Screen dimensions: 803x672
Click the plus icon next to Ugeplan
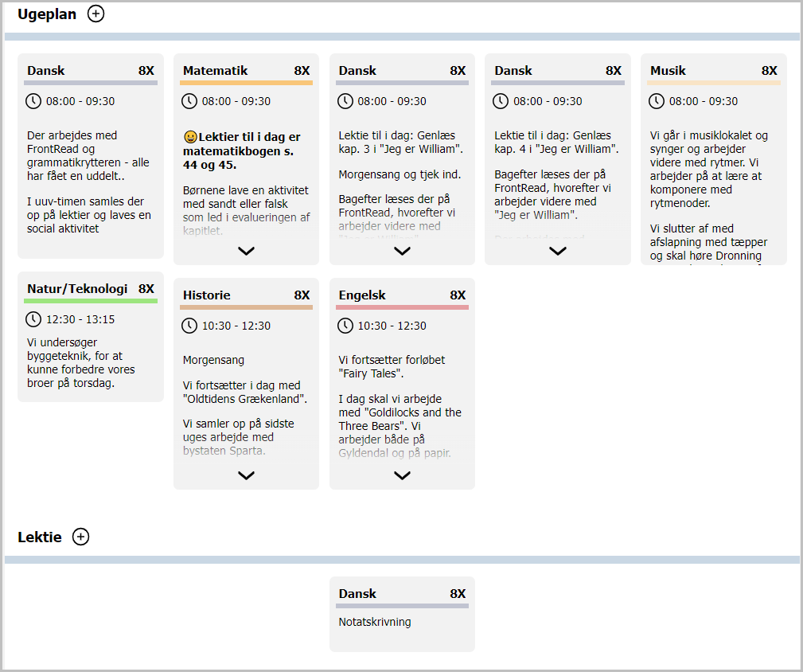[x=96, y=14]
